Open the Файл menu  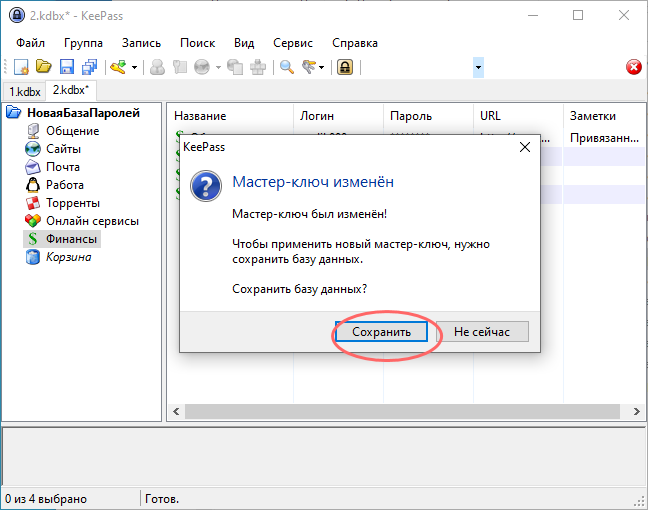[30, 43]
